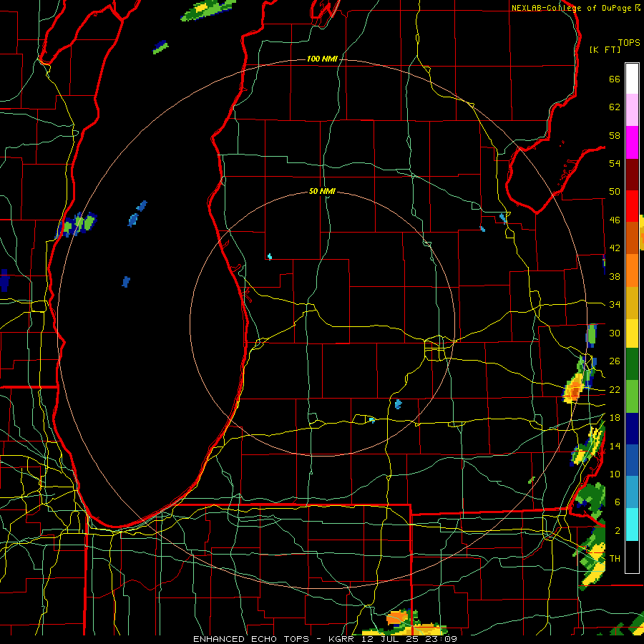The image size is (644, 644).
Task: Pick the magenta band in the color scale
Action: click(632, 142)
